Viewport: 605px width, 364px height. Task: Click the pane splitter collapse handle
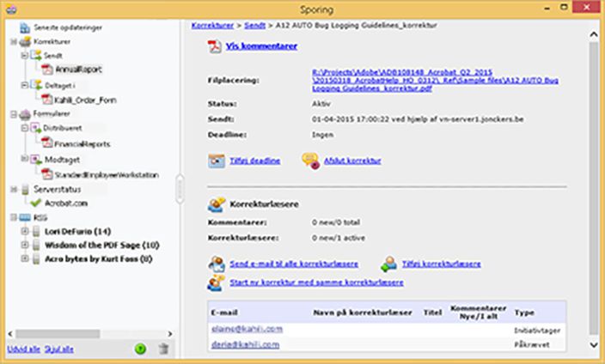tap(180, 189)
